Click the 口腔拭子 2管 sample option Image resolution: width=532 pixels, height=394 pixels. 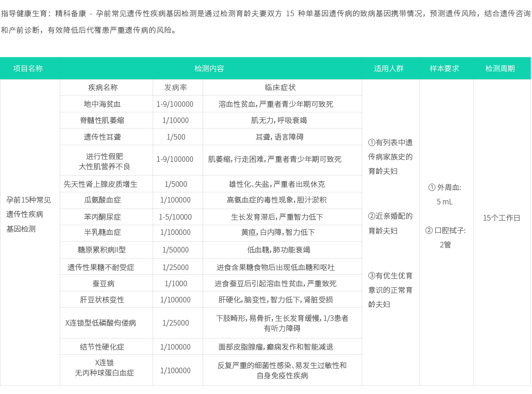coord(445,237)
